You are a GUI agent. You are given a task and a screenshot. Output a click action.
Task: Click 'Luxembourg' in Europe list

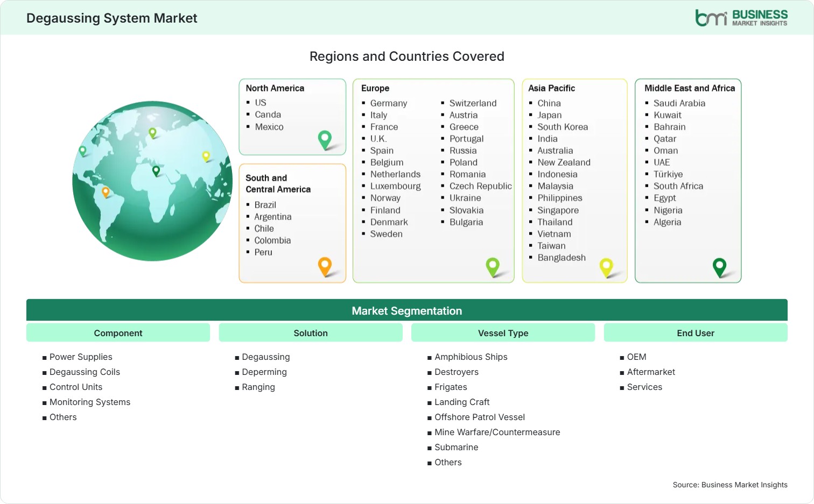(396, 186)
